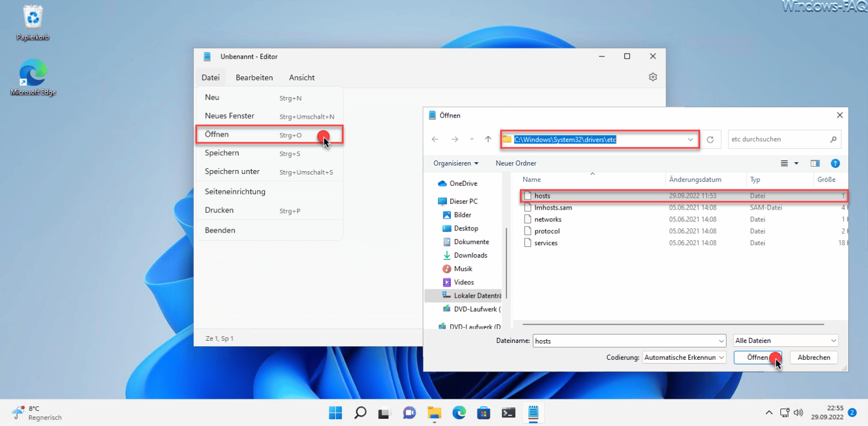Click the back navigation arrow
This screenshot has height=426, width=868.
[x=435, y=139]
